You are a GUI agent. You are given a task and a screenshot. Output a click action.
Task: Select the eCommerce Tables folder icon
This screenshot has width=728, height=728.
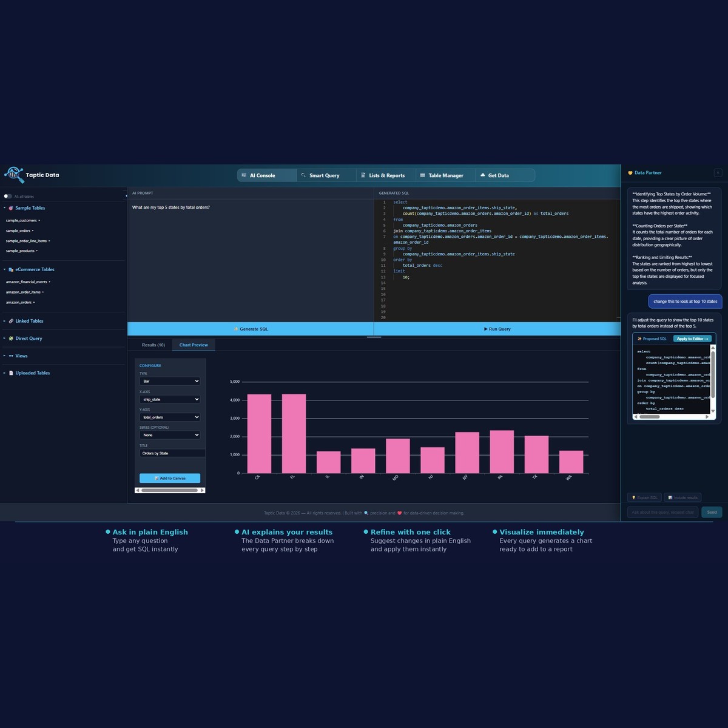tap(11, 269)
